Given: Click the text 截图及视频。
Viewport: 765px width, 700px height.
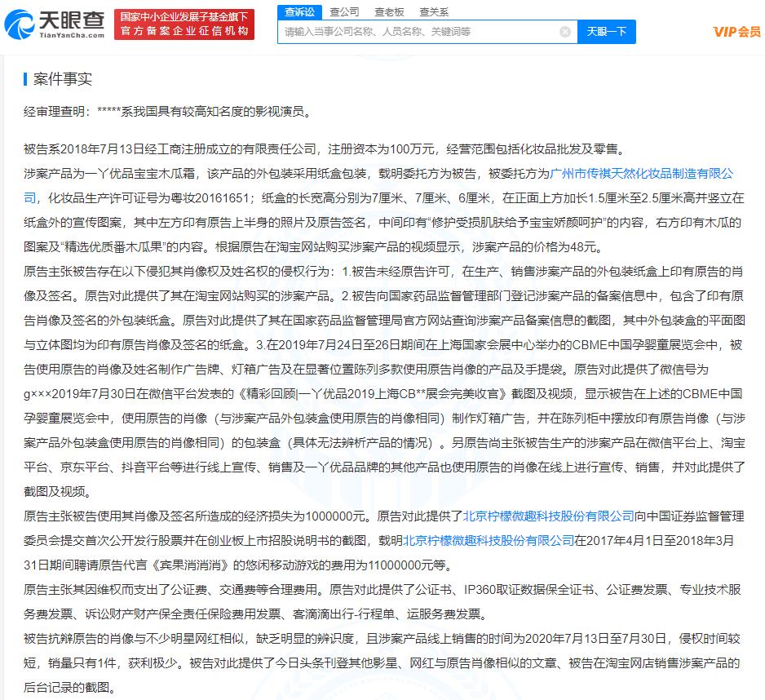Looking at the screenshot, I should 58,492.
